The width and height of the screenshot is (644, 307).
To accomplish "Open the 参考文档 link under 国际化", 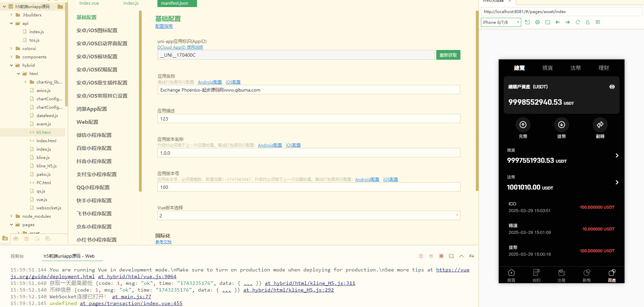I will [x=163, y=242].
